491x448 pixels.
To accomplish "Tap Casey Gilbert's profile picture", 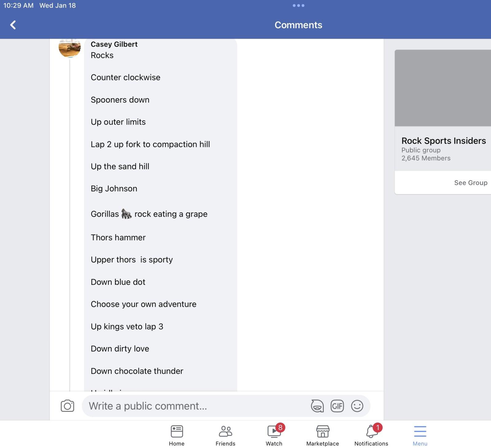I will pyautogui.click(x=70, y=48).
